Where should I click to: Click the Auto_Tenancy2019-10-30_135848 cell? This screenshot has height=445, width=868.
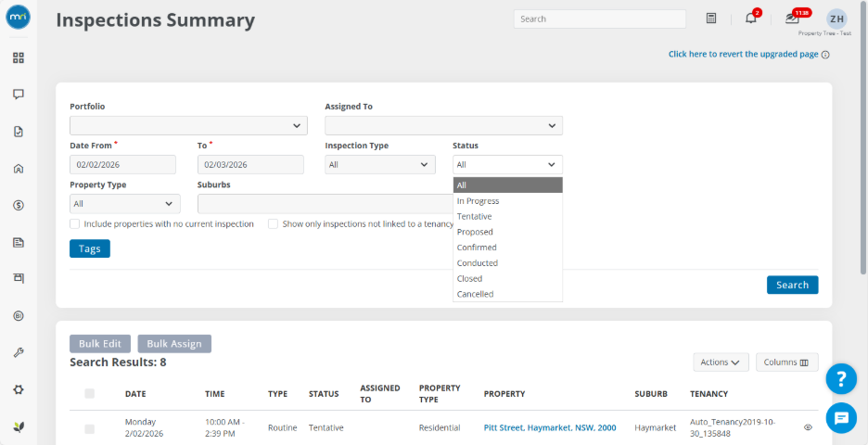733,427
